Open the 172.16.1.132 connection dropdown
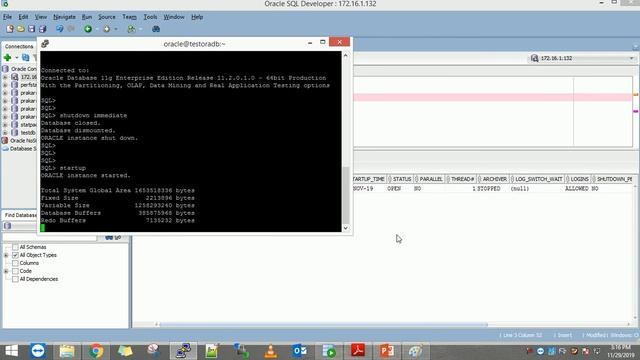Image resolution: width=640 pixels, height=360 pixels. point(631,58)
